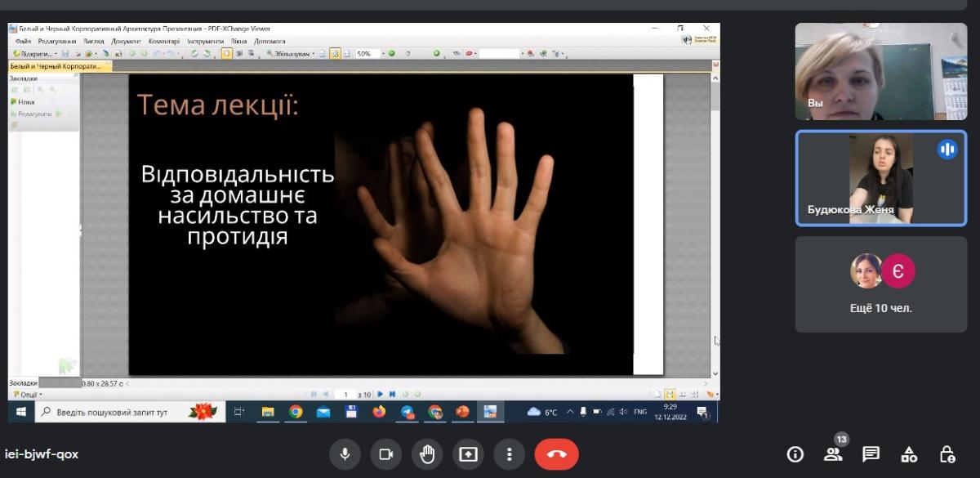This screenshot has width=980, height=478.
Task: Open the Документ menu
Action: [127, 41]
